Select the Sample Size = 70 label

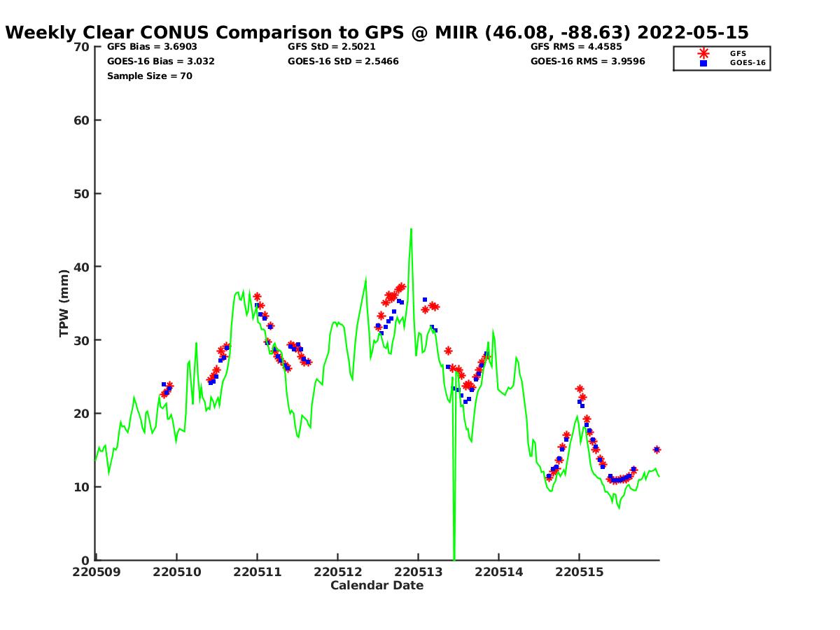click(x=149, y=76)
